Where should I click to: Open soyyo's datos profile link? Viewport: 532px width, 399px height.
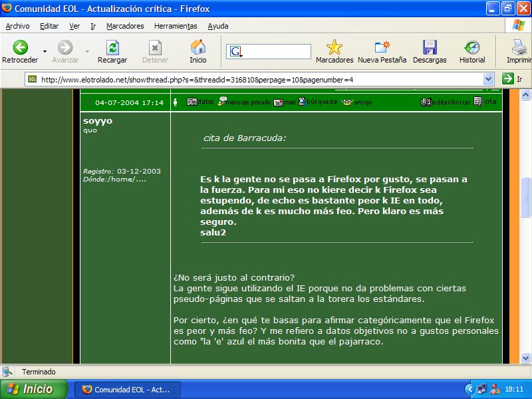(200, 102)
